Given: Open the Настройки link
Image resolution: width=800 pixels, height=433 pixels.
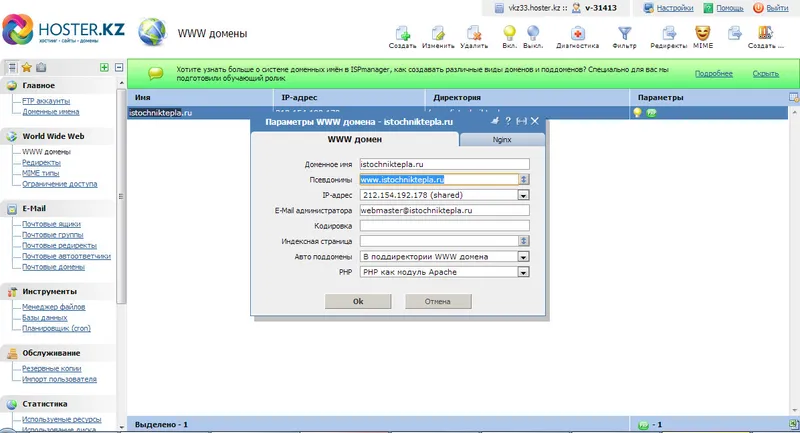Looking at the screenshot, I should (x=674, y=8).
